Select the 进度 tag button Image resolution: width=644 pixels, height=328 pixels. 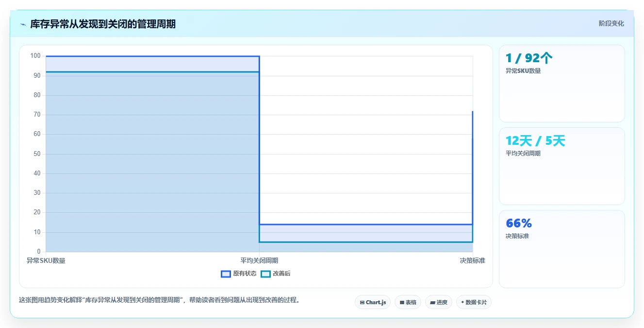pyautogui.click(x=439, y=302)
